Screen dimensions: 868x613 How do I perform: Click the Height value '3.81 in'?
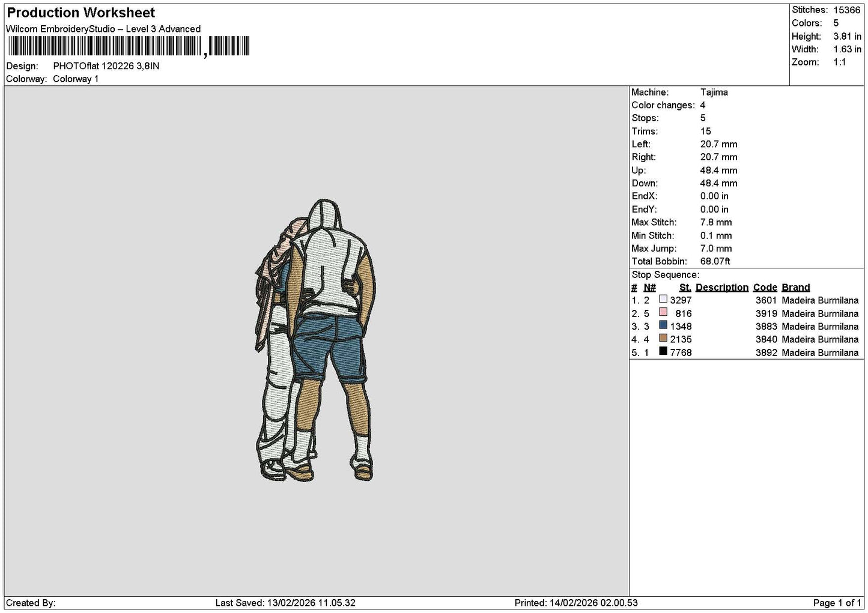[x=847, y=36]
